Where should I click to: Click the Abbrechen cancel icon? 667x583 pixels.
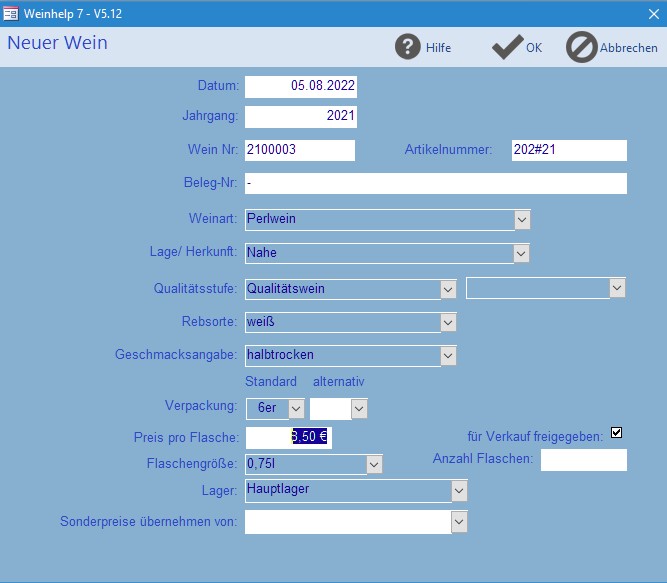[x=581, y=47]
